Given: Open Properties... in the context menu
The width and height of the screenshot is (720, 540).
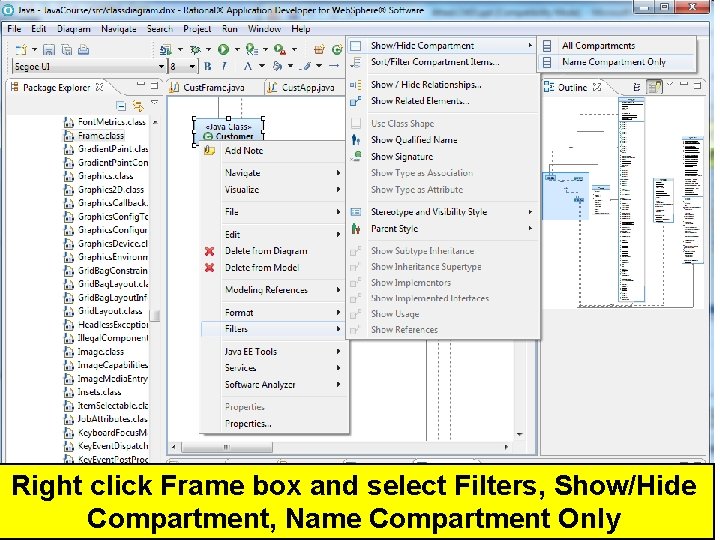Looking at the screenshot, I should coord(273,424).
